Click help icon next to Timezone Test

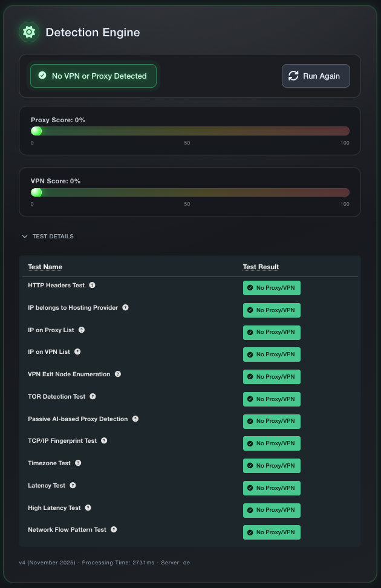point(78,463)
